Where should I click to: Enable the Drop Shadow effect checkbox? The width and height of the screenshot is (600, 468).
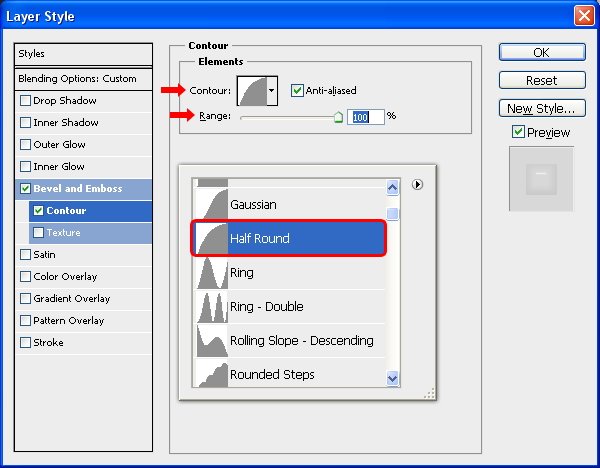(25, 101)
